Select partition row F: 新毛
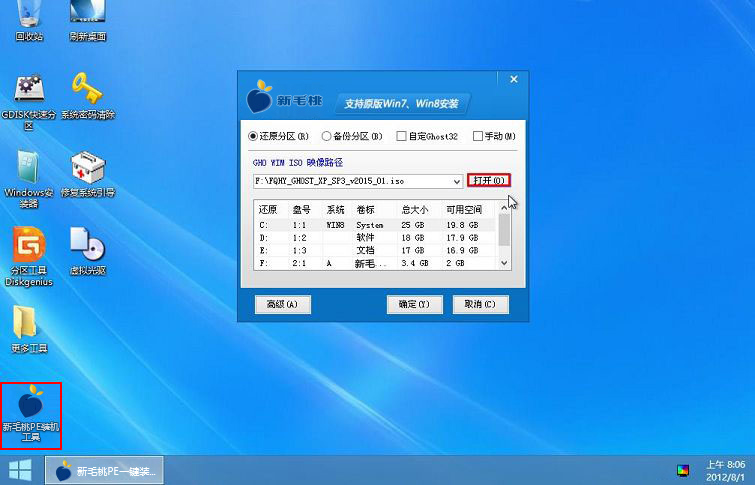The width and height of the screenshot is (755, 485). [x=375, y=263]
